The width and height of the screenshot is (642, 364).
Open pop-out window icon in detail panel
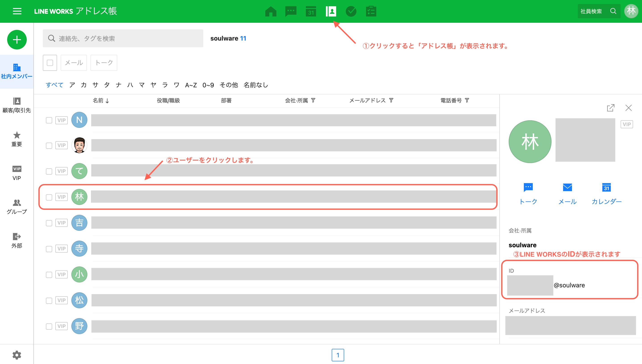pos(611,108)
